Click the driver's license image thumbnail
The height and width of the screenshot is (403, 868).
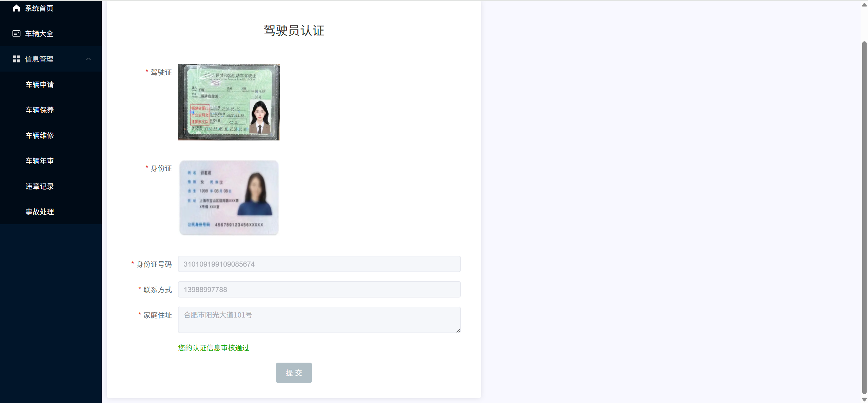point(229,102)
